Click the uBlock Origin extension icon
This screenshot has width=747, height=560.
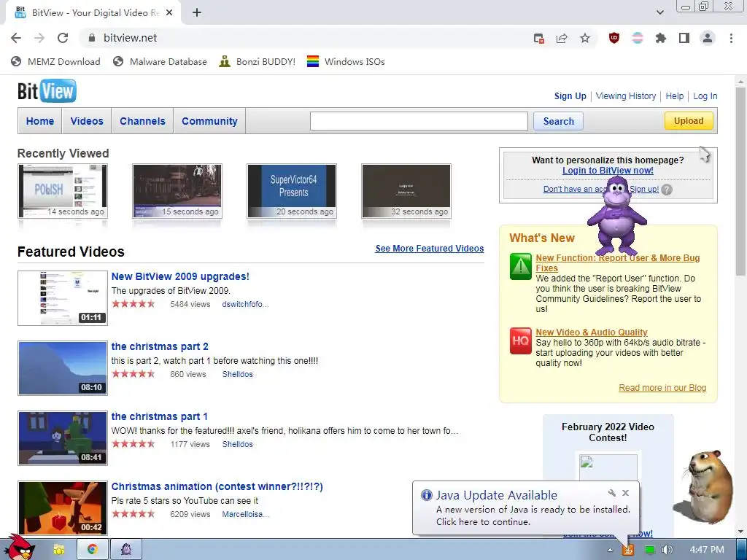point(614,38)
